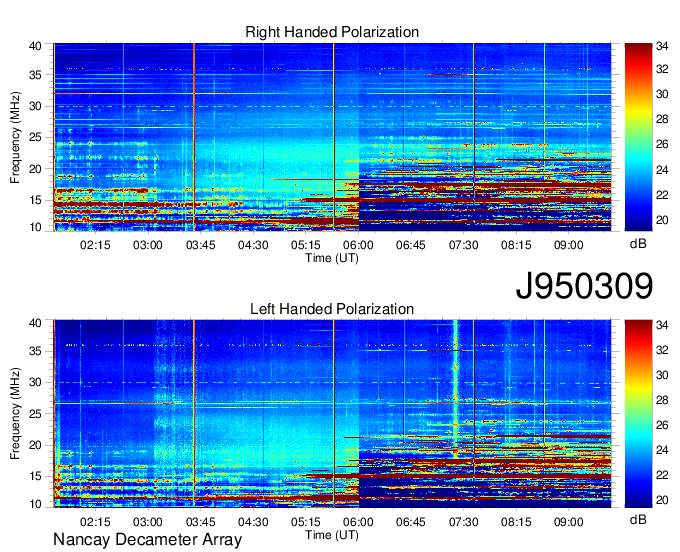Click the '04:30' time tick on Left Handed plot
The height and width of the screenshot is (552, 680).
tap(253, 522)
